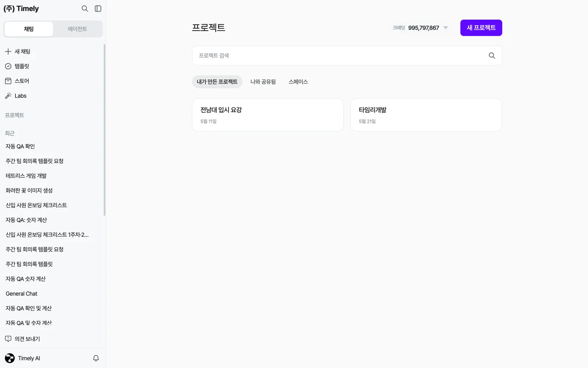Screen dimensions: 588x368
Task: Open Labs magic wand icon
Action: 8,96
